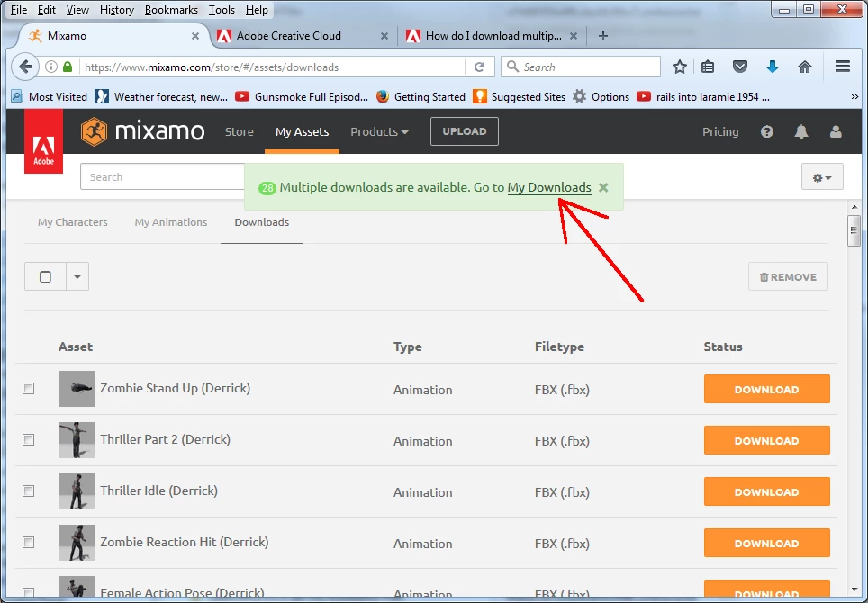
Task: Switch to My Characters tab
Action: coord(73,222)
